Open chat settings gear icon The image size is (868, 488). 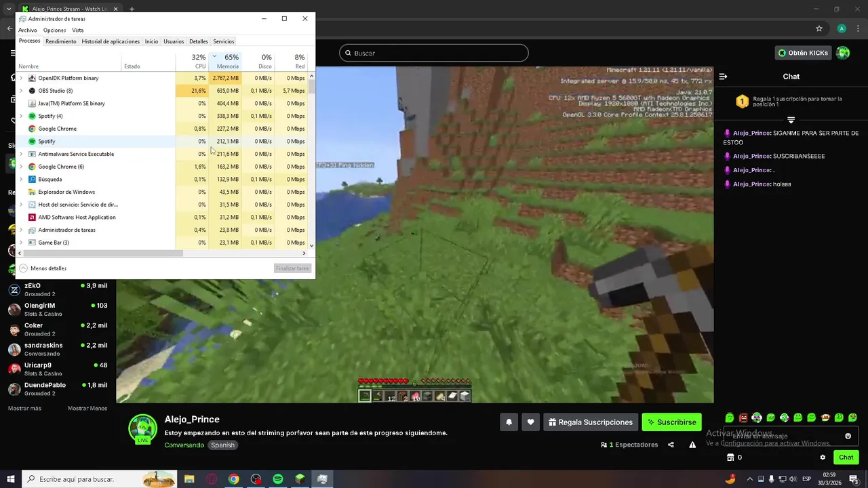tap(823, 457)
